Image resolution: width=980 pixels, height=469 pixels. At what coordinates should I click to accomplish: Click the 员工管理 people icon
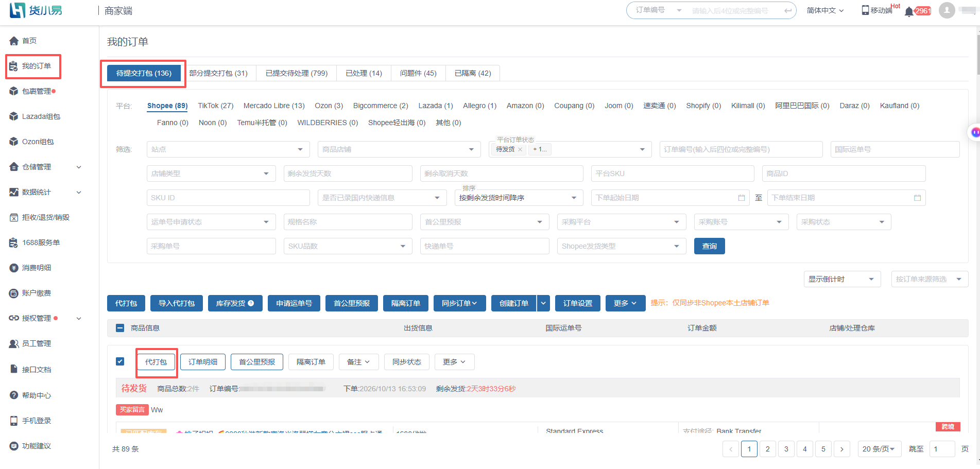[x=14, y=343]
